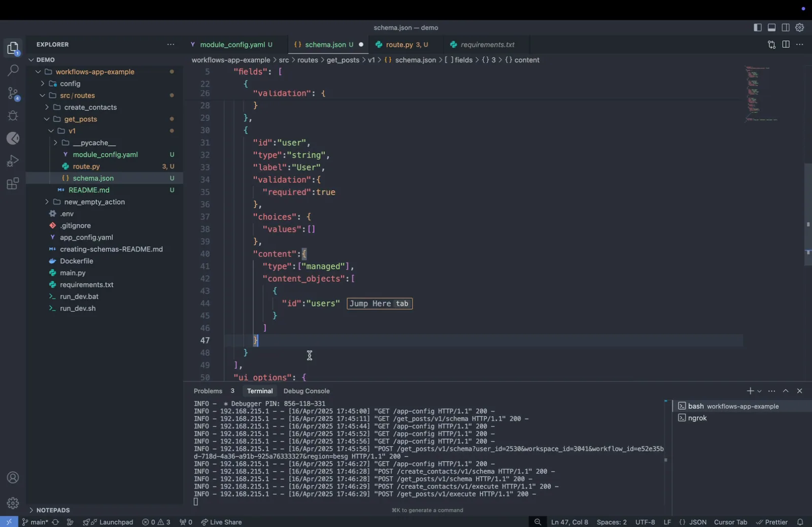Select the Explorer icon in activity bar
The height and width of the screenshot is (527, 812).
click(13, 48)
